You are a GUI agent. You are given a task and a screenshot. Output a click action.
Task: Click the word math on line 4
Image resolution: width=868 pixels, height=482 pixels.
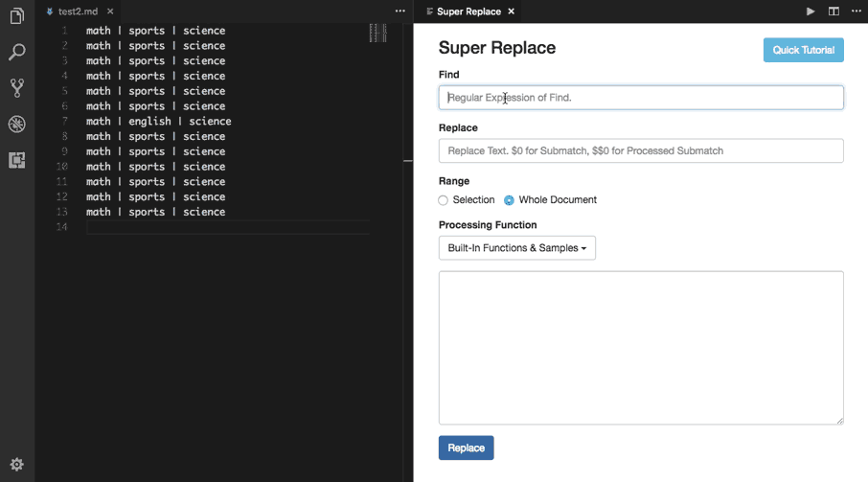[x=99, y=76]
